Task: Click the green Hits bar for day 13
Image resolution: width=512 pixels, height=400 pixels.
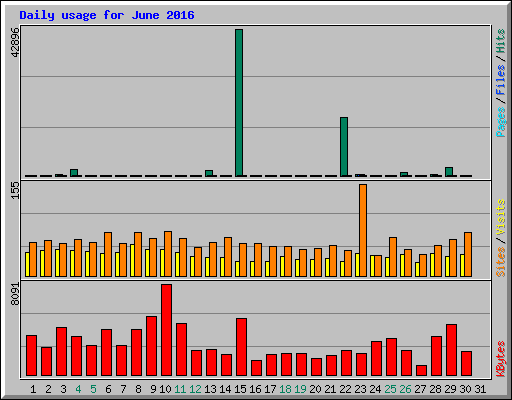Action: [209, 173]
